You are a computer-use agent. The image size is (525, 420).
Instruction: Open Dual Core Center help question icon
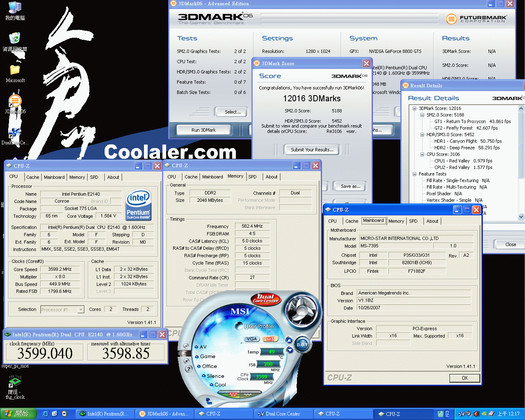189,369
